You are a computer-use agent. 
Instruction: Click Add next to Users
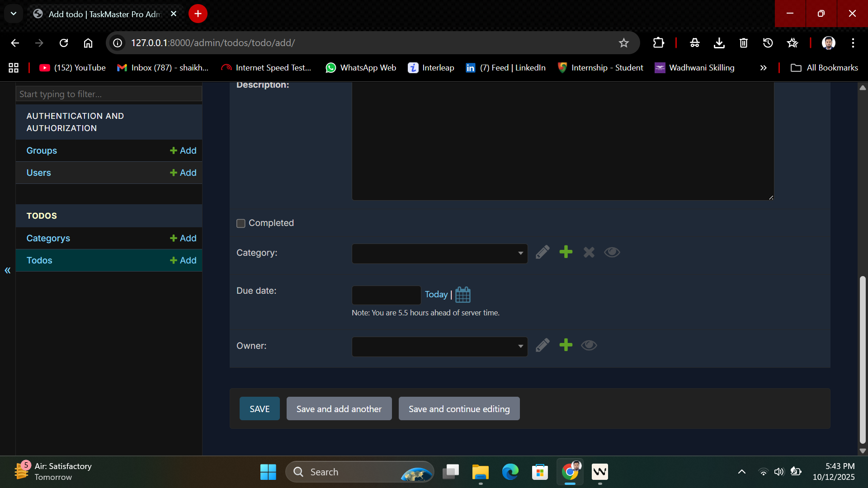[183, 173]
